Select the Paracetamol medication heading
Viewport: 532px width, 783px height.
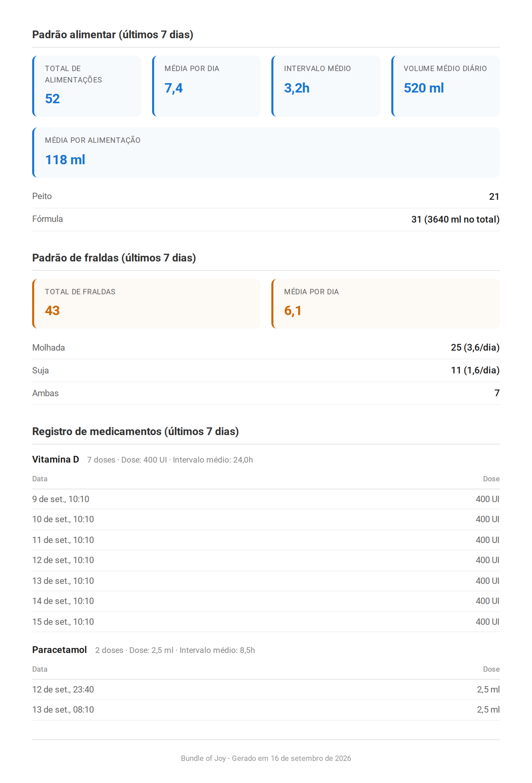(60, 650)
